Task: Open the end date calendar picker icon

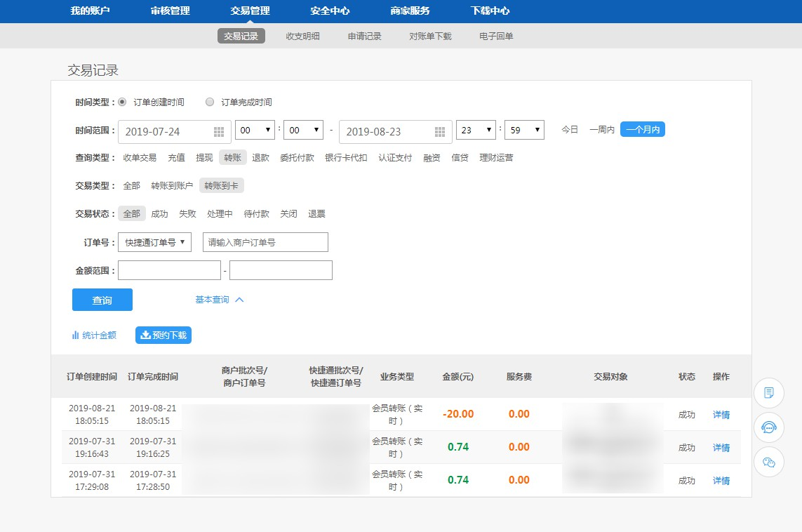Action: click(440, 132)
